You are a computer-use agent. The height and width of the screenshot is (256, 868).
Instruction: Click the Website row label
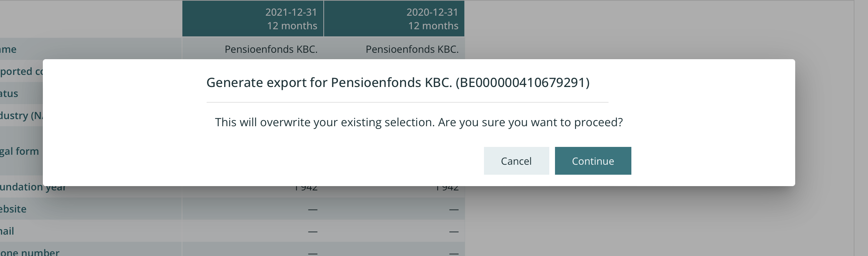13,209
